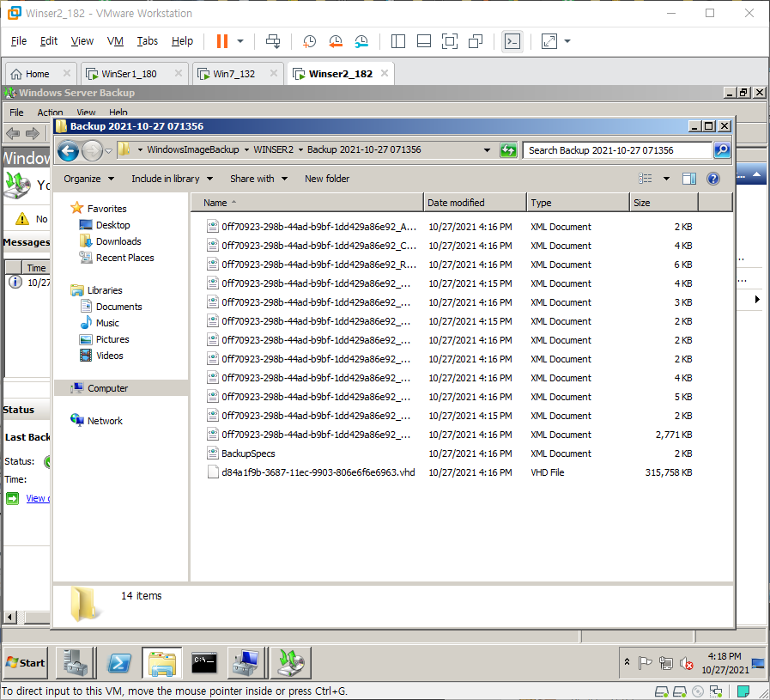Launch Server Manager from the taskbar

point(76,663)
